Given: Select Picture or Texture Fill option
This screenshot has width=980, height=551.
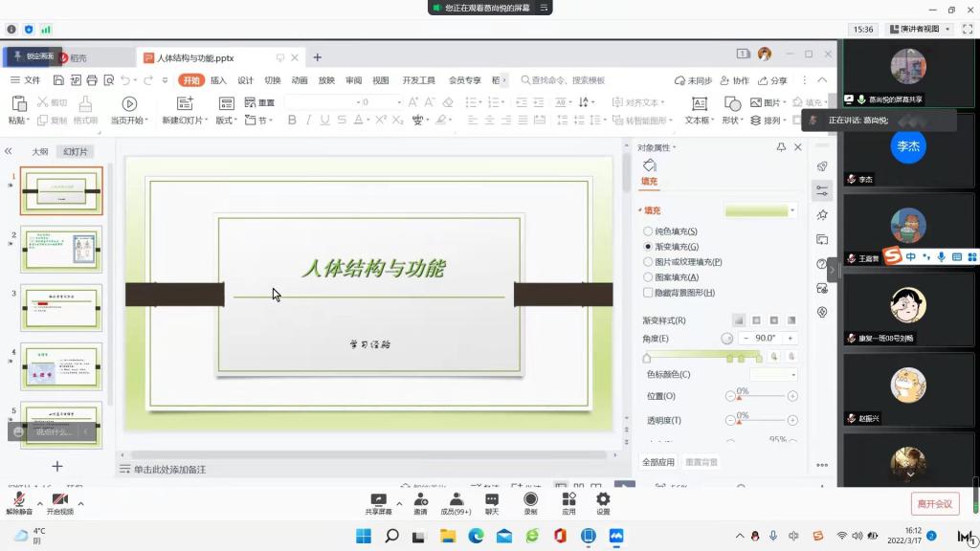Looking at the screenshot, I should click(x=648, y=262).
